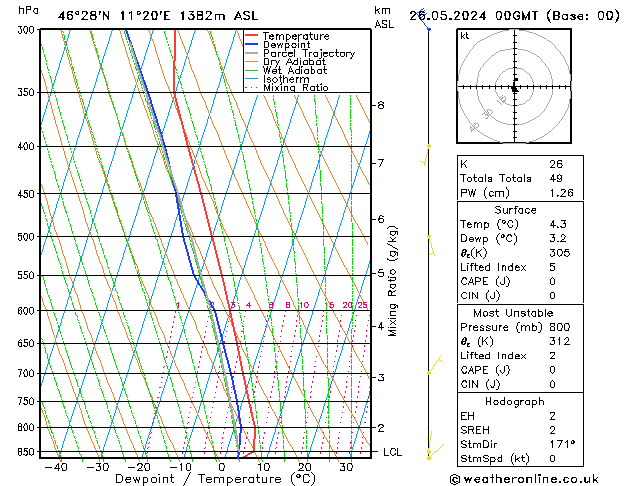The height and width of the screenshot is (486, 629).
Task: Click the SREH row label
Action: click(x=475, y=430)
